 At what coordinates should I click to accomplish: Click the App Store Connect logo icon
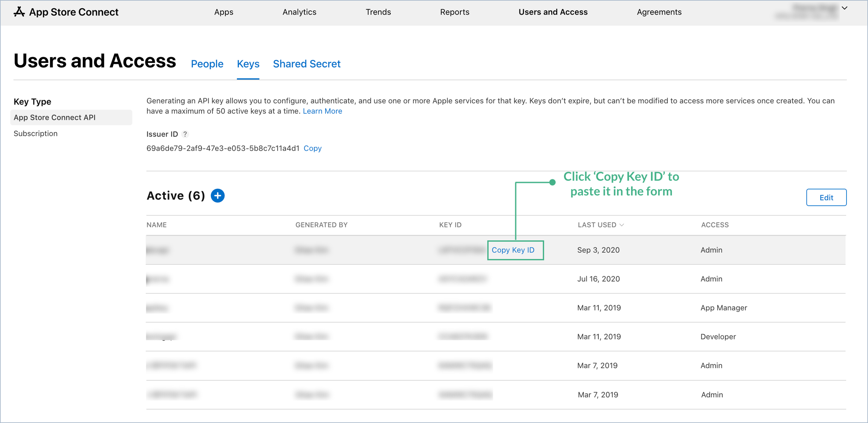pyautogui.click(x=19, y=12)
